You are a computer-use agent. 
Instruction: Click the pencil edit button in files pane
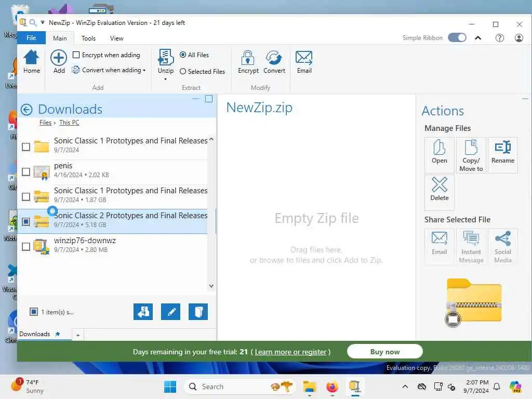pyautogui.click(x=170, y=312)
